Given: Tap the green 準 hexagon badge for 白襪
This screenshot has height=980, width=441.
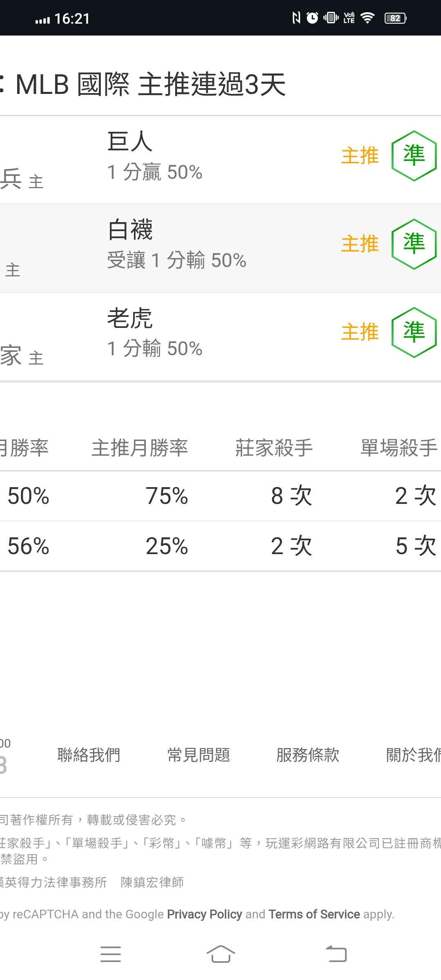Looking at the screenshot, I should [414, 244].
